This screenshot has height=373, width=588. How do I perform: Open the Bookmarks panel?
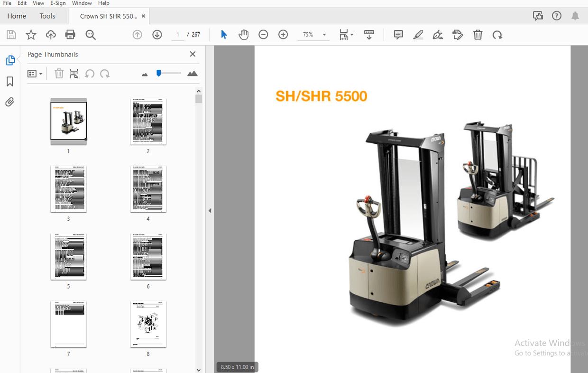(x=9, y=81)
